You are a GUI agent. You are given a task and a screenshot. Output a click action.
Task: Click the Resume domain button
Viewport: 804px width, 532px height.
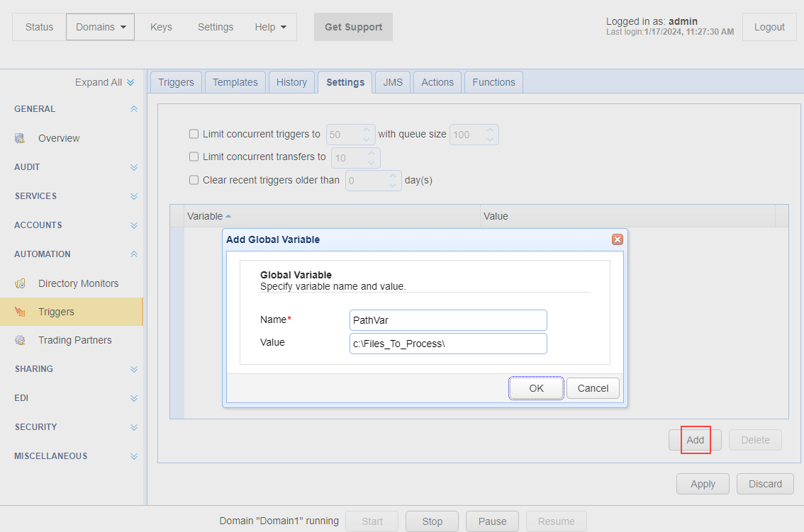click(556, 521)
